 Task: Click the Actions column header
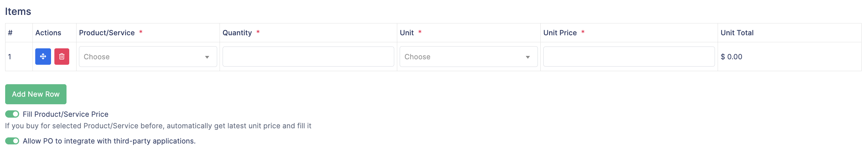pos(48,33)
